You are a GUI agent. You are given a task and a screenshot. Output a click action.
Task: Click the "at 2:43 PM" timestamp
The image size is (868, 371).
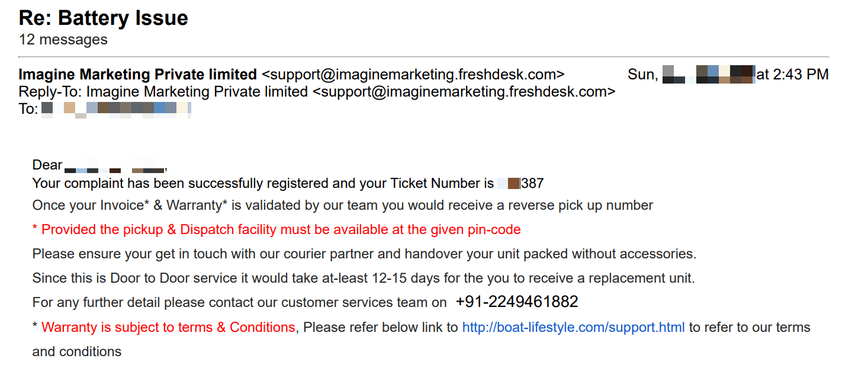(792, 75)
